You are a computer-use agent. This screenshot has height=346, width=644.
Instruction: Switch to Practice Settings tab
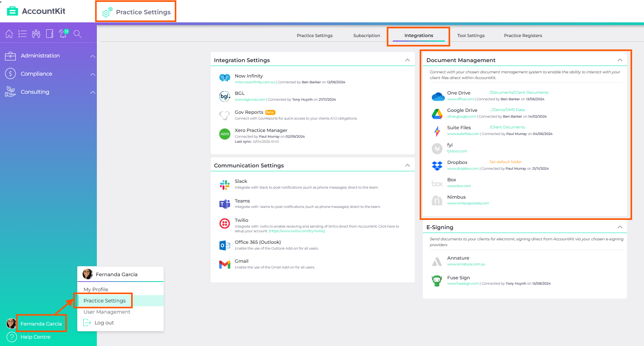point(315,35)
